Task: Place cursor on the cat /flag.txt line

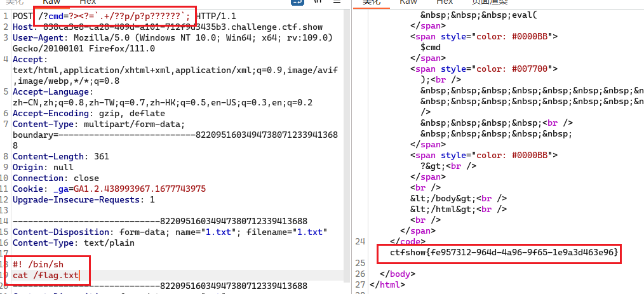Action: [46, 275]
